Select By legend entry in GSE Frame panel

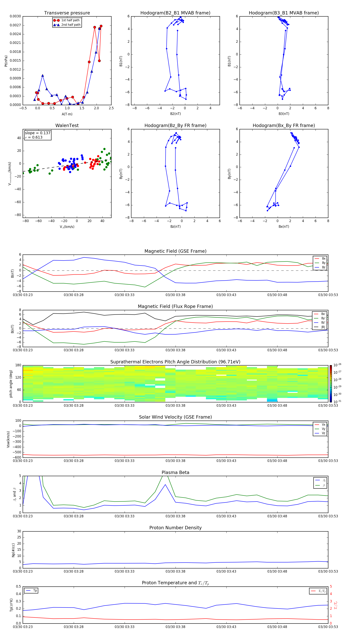[320, 263]
